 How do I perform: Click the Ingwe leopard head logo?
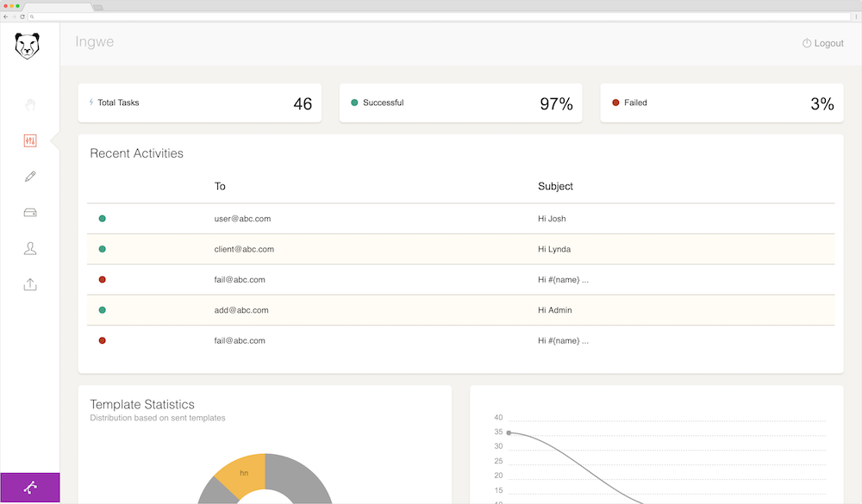(x=27, y=46)
